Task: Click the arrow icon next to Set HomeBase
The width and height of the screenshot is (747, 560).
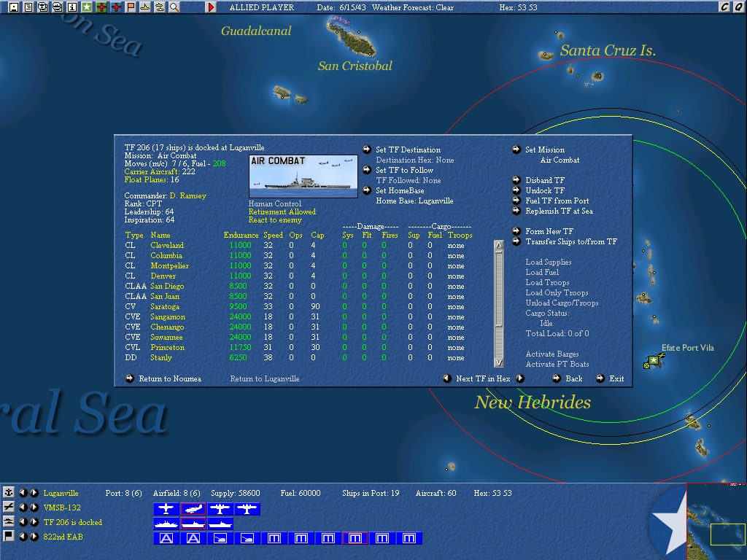Action: click(367, 190)
